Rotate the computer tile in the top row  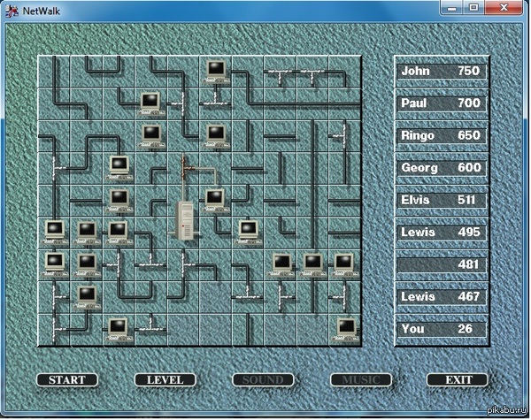click(x=215, y=70)
